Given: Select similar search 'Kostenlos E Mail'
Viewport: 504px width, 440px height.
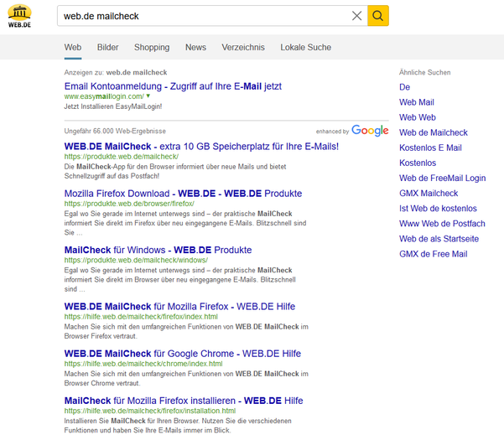Looking at the screenshot, I should tap(430, 148).
